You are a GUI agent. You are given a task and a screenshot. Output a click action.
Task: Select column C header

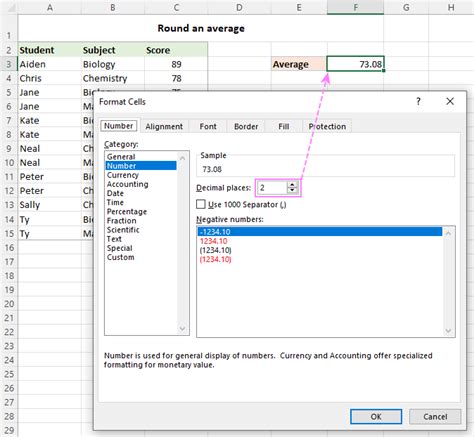click(176, 7)
